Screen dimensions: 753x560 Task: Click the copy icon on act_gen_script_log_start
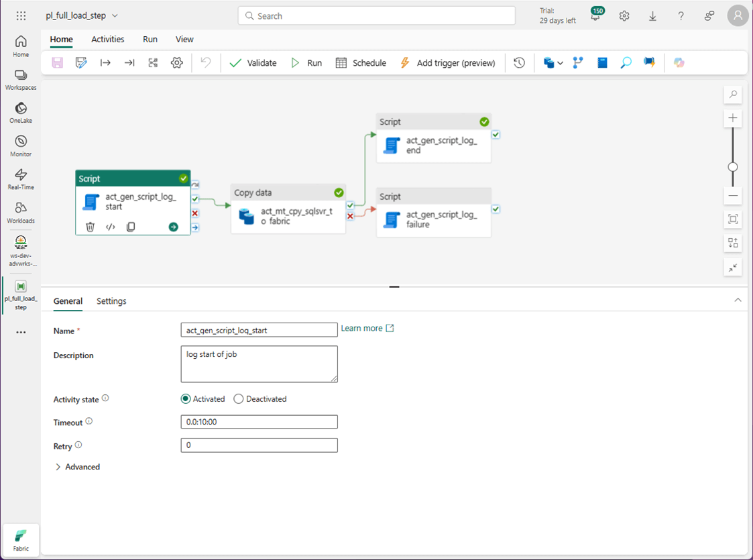(x=131, y=227)
